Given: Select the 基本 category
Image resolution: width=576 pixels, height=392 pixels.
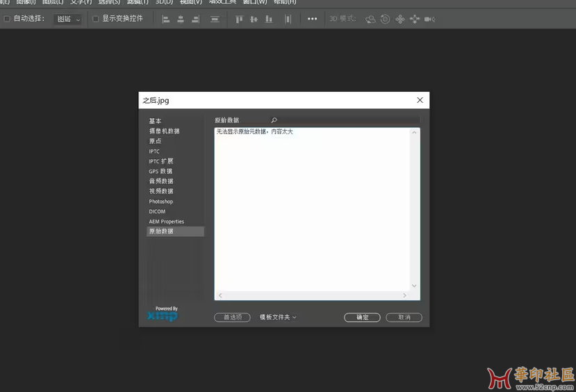Looking at the screenshot, I should (x=155, y=121).
